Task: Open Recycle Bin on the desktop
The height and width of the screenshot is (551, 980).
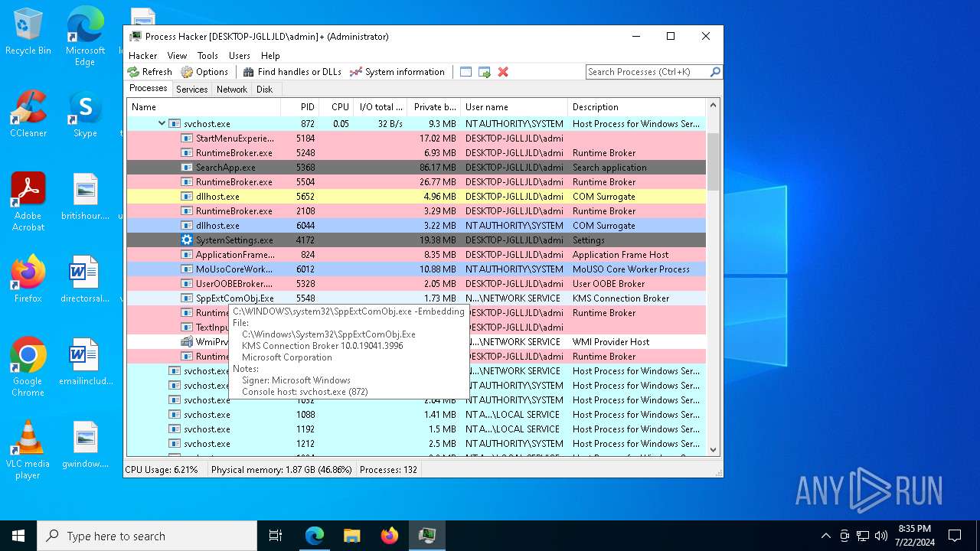Action: pos(28,31)
